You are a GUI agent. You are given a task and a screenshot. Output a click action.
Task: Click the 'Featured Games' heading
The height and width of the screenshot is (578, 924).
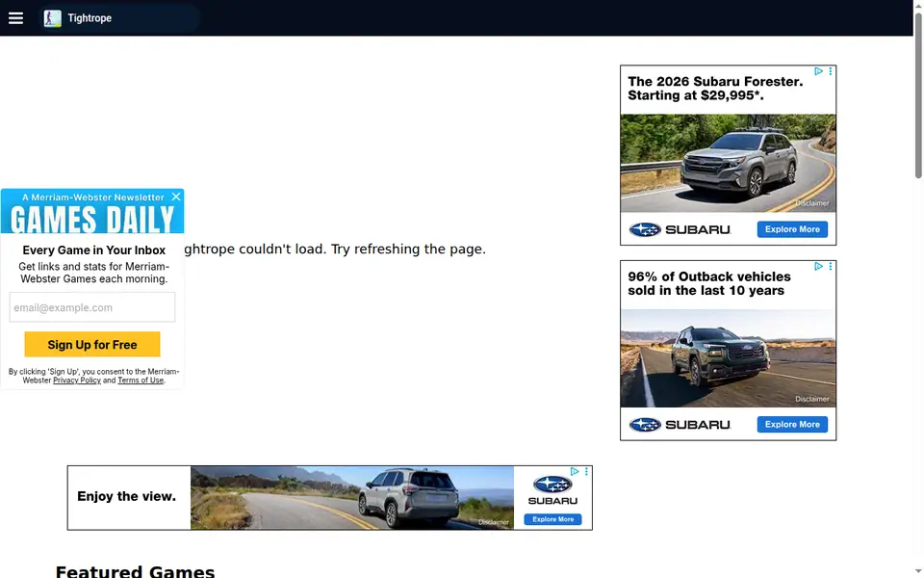(x=135, y=571)
